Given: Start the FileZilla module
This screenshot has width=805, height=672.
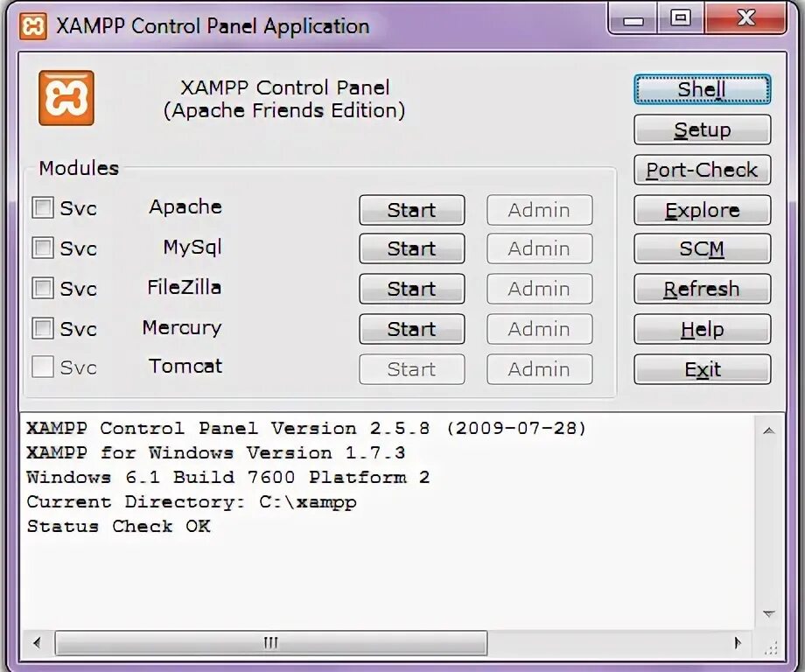Looking at the screenshot, I should (x=412, y=289).
